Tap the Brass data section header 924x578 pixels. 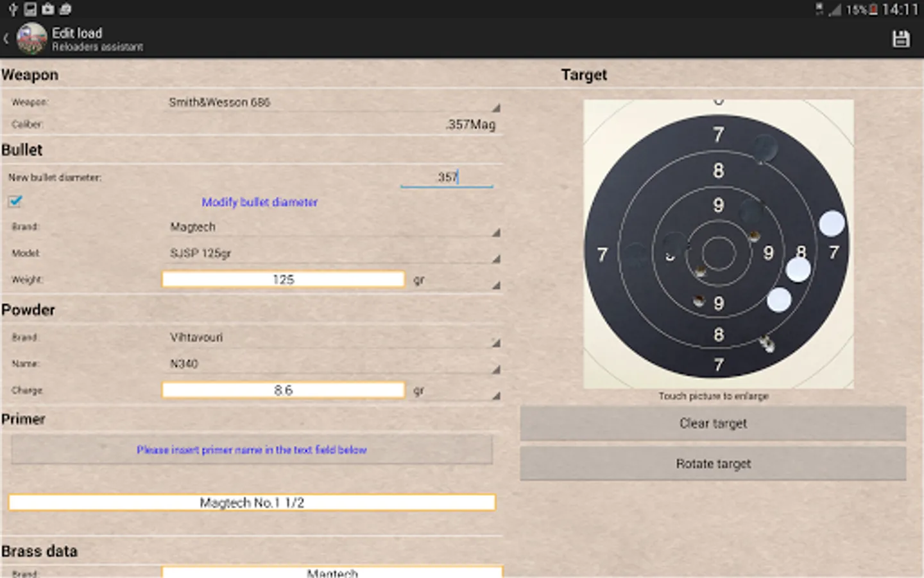pyautogui.click(x=39, y=551)
